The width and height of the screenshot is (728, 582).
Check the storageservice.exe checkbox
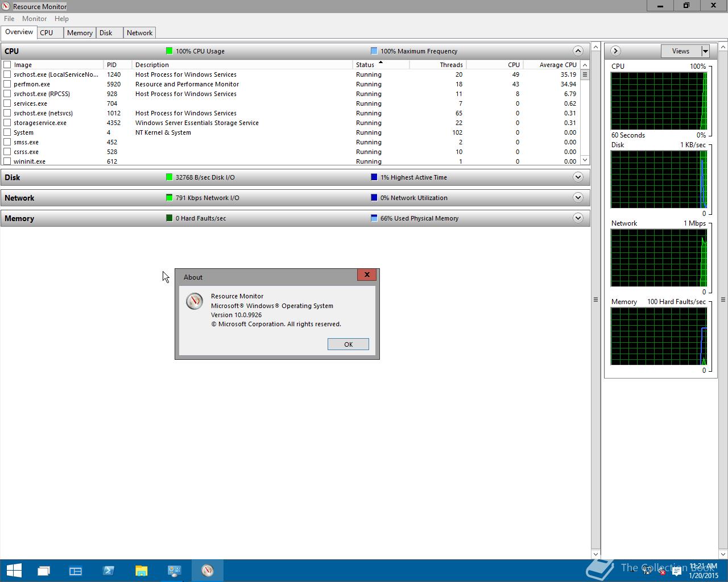[x=7, y=123]
